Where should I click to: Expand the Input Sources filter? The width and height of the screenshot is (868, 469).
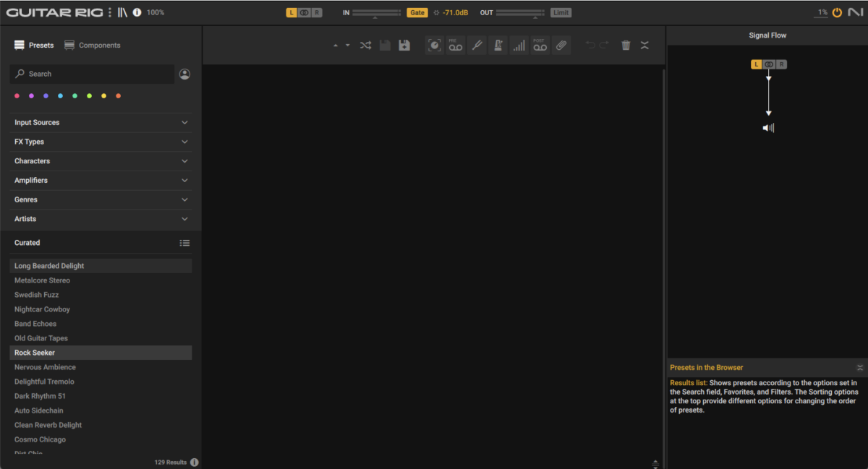point(101,123)
